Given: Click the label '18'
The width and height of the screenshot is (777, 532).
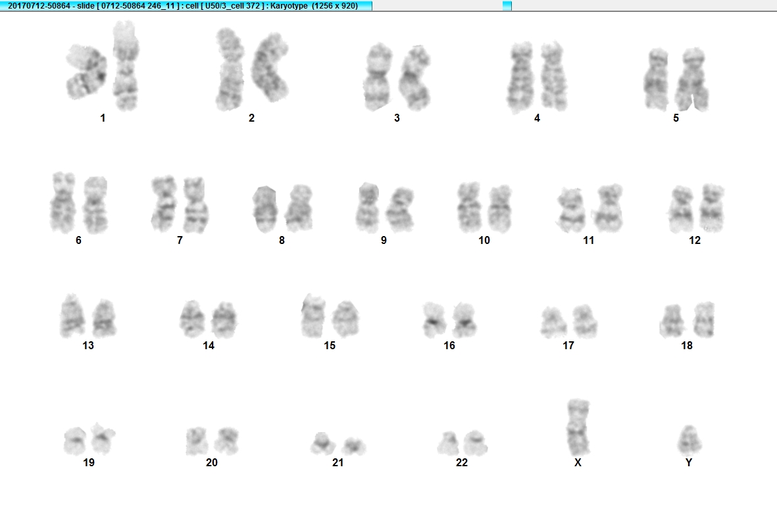Looking at the screenshot, I should pyautogui.click(x=686, y=345).
